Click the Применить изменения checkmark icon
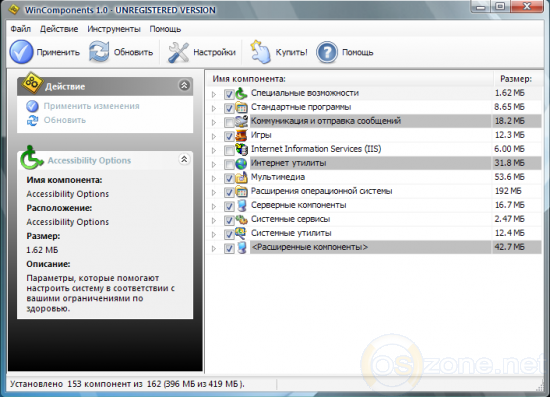This screenshot has height=397, width=550. [32, 106]
